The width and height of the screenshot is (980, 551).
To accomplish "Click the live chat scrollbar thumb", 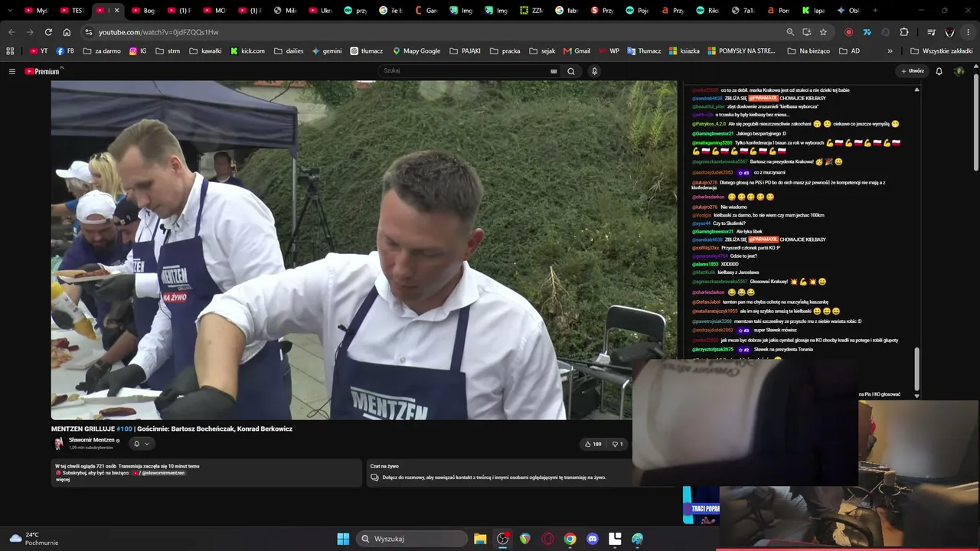I will [916, 369].
